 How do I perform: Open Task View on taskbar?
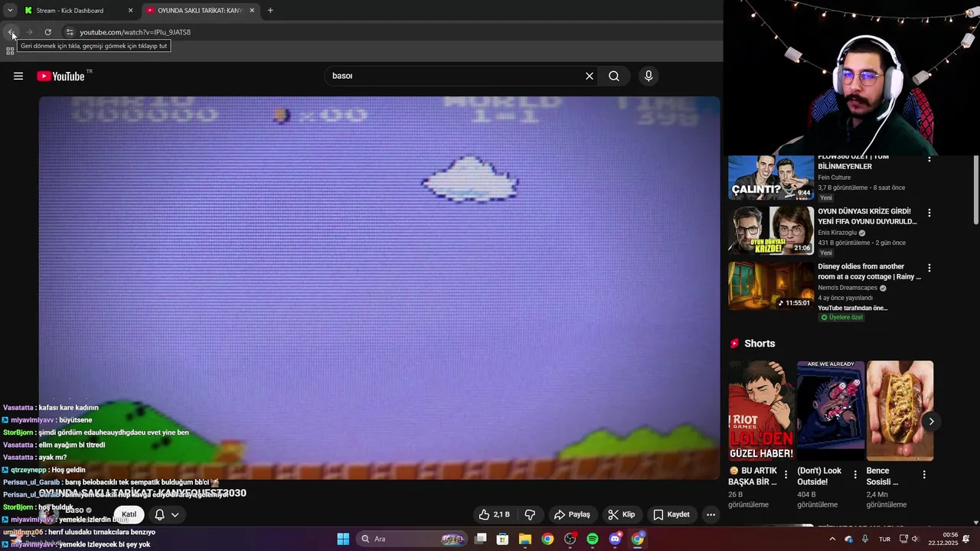click(x=481, y=539)
